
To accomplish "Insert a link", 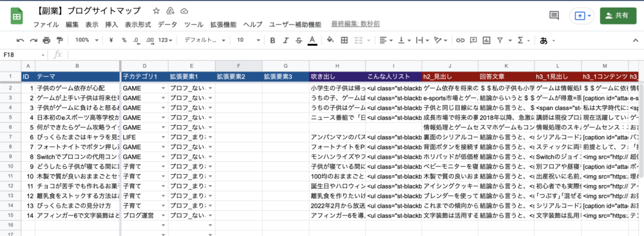I will [460, 40].
